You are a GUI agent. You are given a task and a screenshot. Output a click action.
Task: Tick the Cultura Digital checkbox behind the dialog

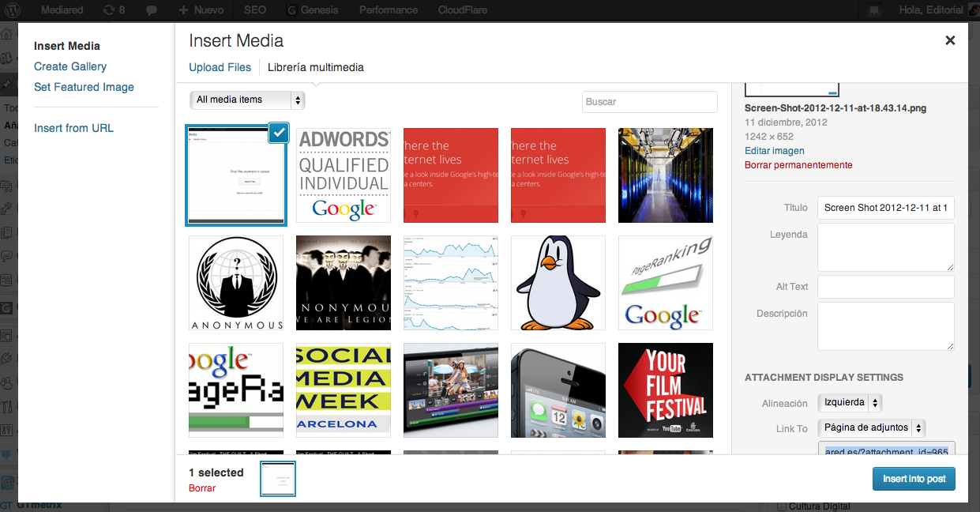click(782, 506)
